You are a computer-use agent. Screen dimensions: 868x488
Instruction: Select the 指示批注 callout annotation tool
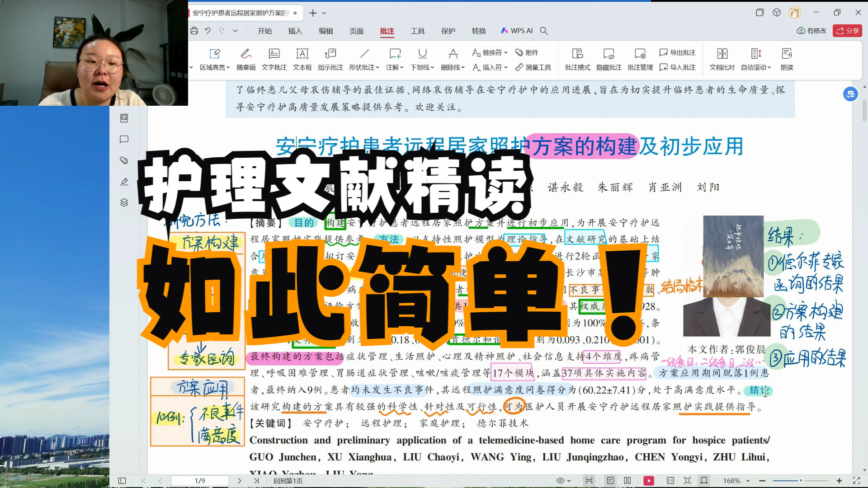point(330,60)
